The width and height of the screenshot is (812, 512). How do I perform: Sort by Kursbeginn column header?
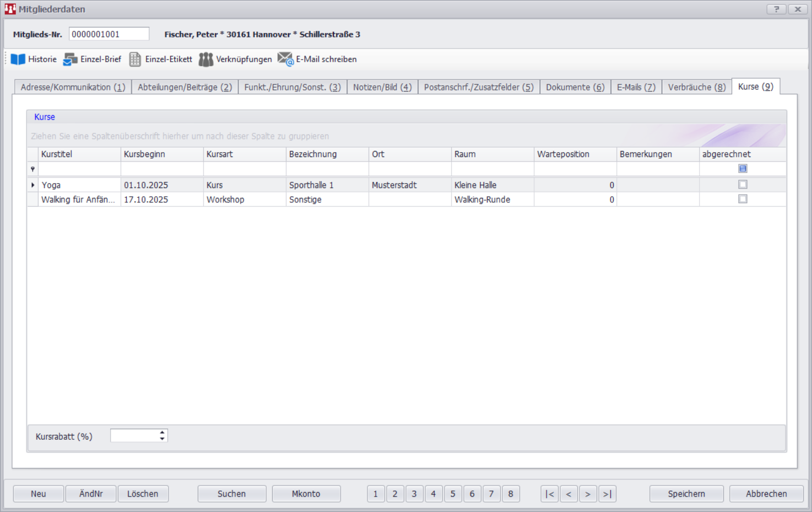click(161, 154)
